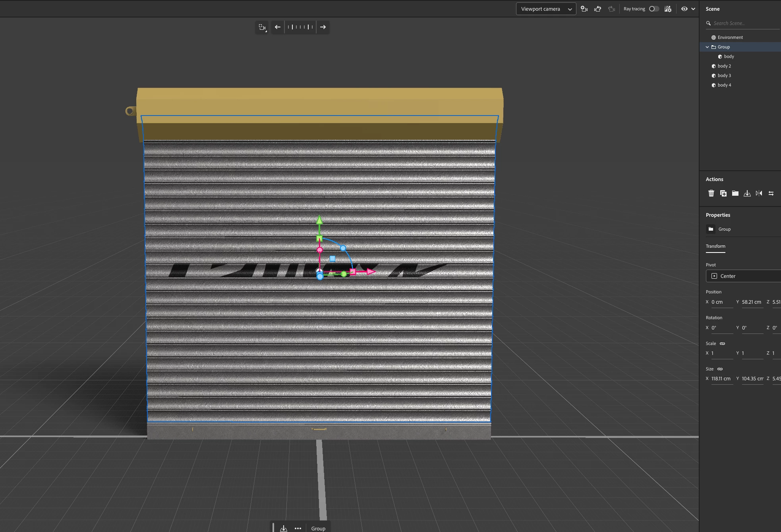
Task: Open render settings icon beside Ray tracing
Action: tap(668, 9)
